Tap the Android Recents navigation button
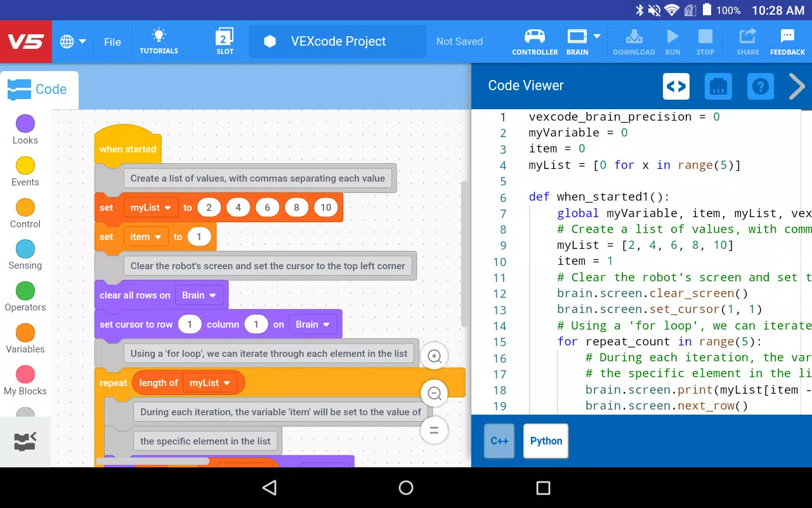812x508 pixels. click(x=543, y=488)
